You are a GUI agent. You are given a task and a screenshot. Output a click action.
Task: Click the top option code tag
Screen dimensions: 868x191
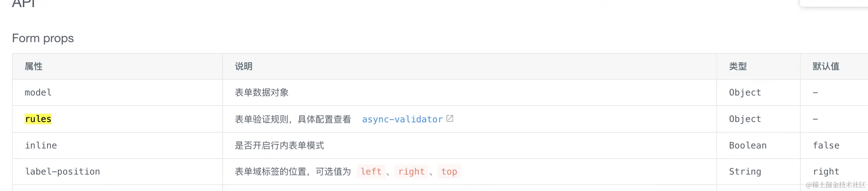click(x=449, y=172)
